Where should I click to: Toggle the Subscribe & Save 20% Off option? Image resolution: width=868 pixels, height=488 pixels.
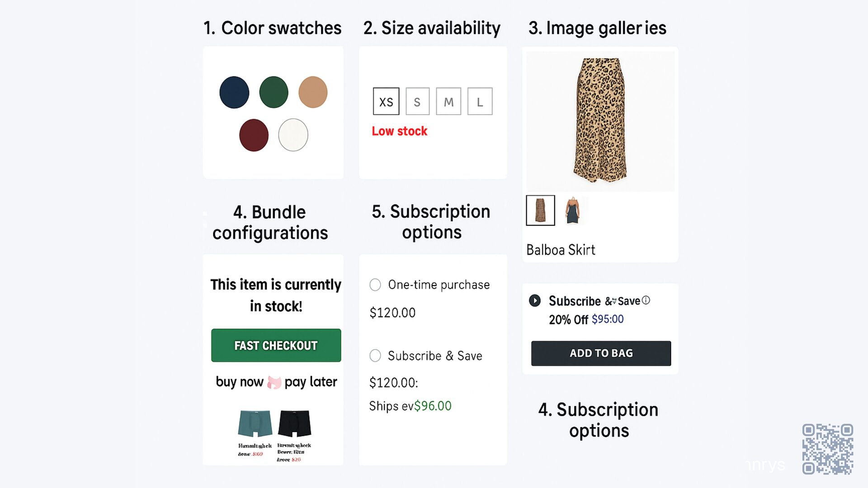535,300
